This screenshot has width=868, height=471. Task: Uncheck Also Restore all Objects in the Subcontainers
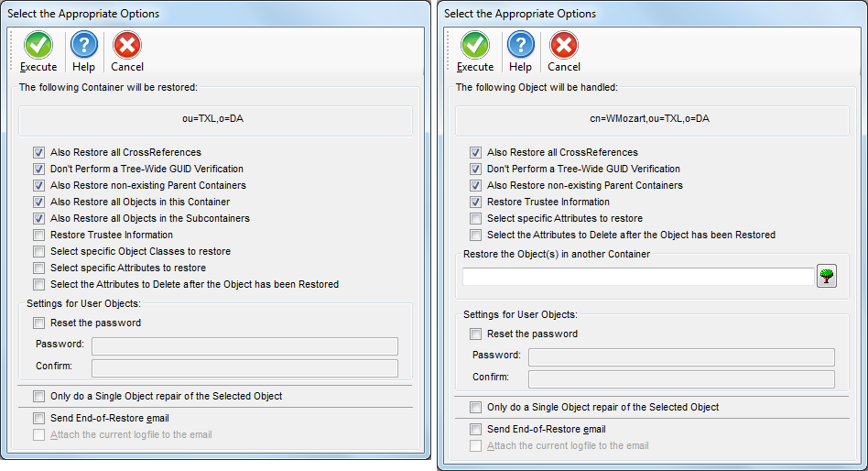(x=38, y=218)
